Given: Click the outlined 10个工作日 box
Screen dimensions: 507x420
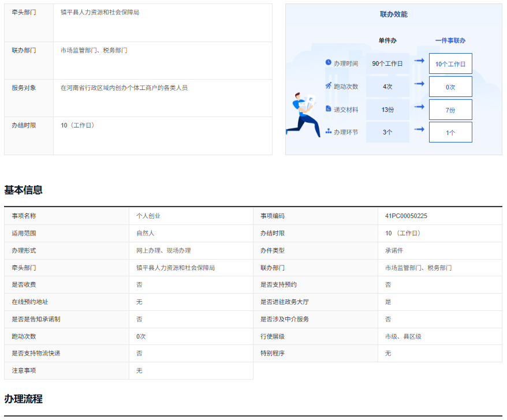Looking at the screenshot, I should point(450,63).
